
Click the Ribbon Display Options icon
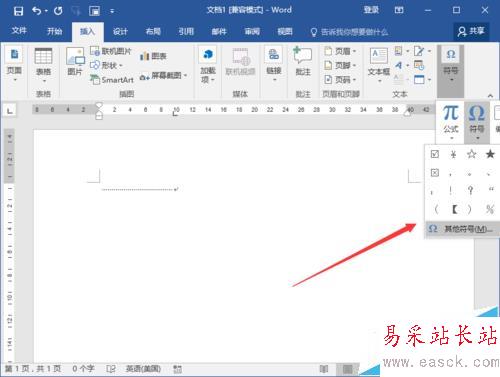click(x=399, y=10)
